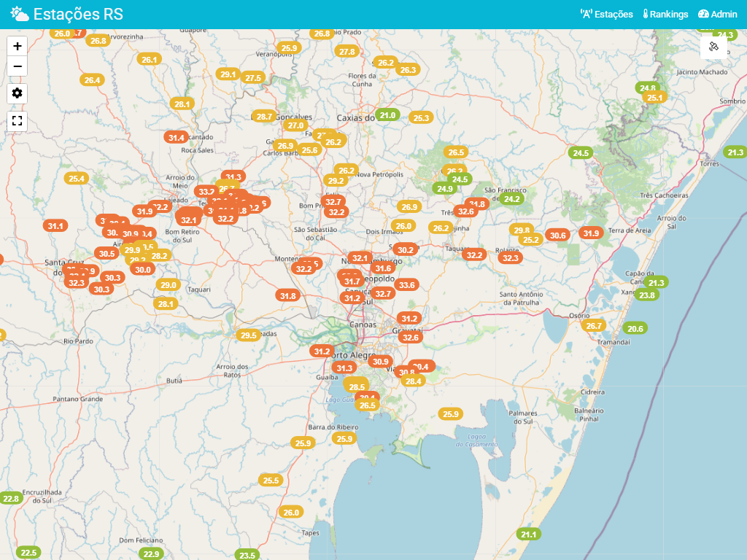Select the 26.0 marker near Tapes

coord(291,513)
